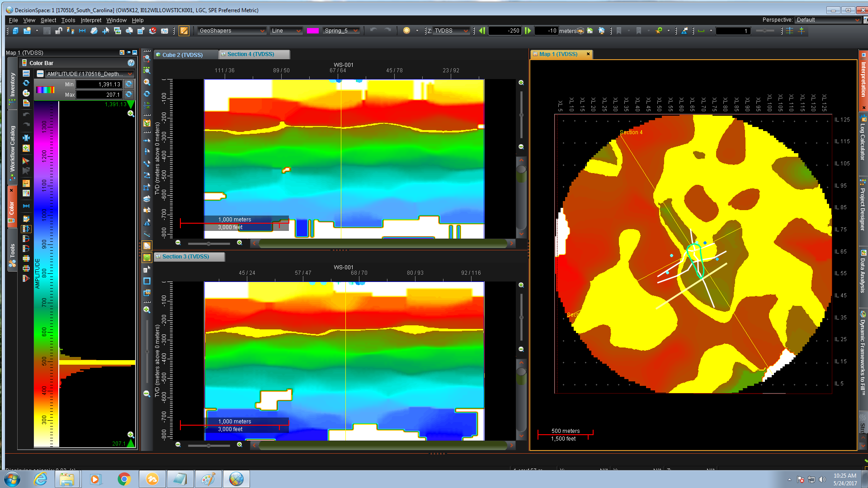The height and width of the screenshot is (488, 868).
Task: Click the blue home reset view icon
Action: pos(602,31)
